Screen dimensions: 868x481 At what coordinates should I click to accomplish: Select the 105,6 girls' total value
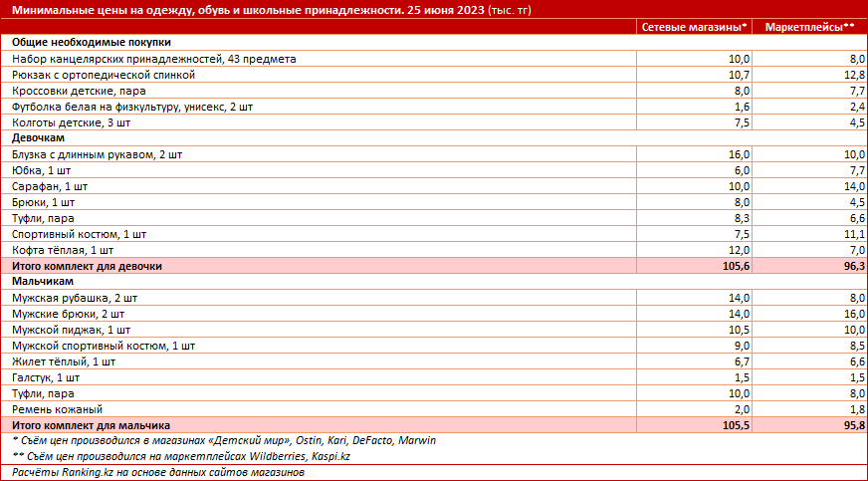click(x=733, y=266)
